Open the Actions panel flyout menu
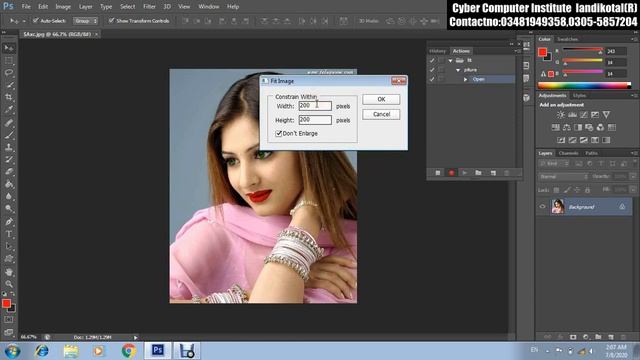This screenshot has height=360, width=640. (x=517, y=51)
